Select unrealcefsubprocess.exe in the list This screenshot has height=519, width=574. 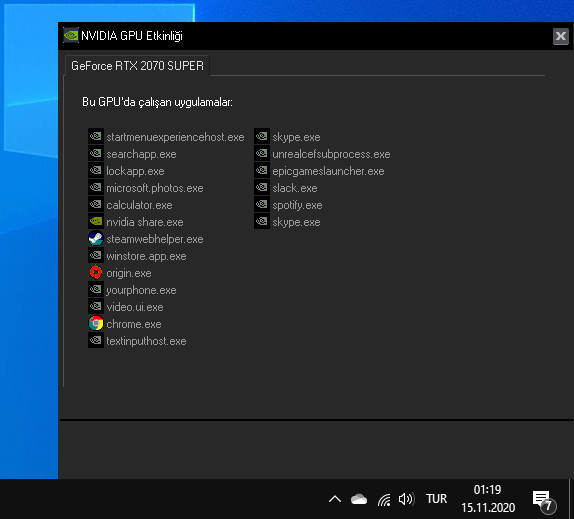(331, 154)
